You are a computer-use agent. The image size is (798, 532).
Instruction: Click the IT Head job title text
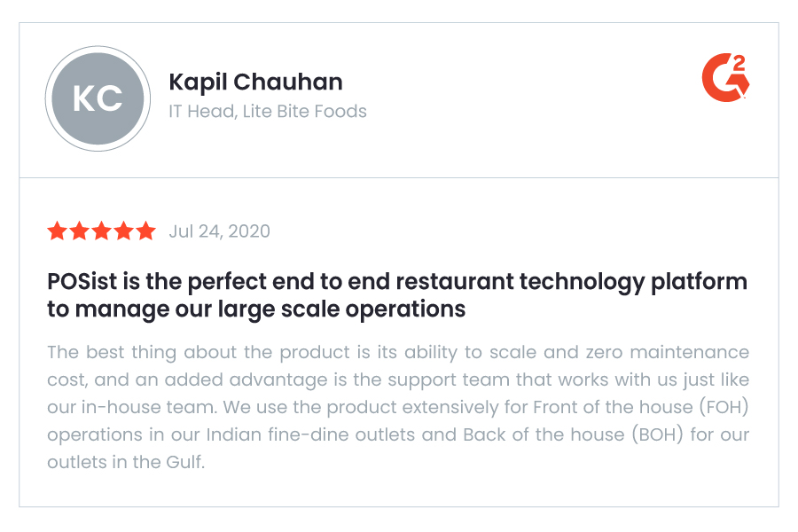pyautogui.click(x=202, y=111)
